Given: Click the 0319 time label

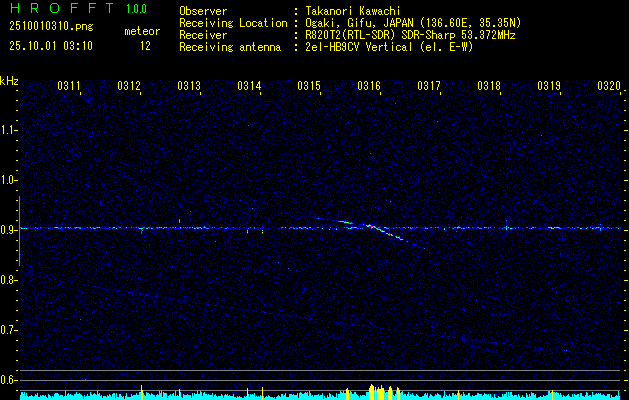Looking at the screenshot, I should click(549, 85).
